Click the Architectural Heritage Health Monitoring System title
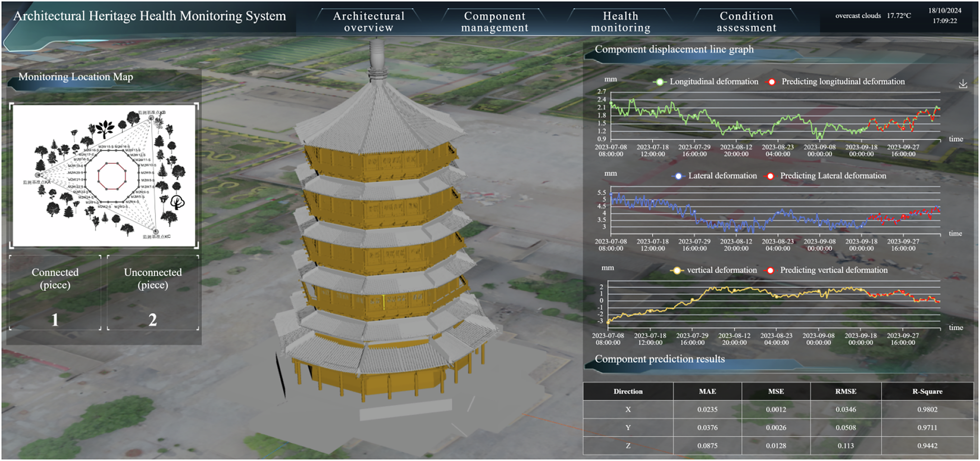This screenshot has height=461, width=980. 150,16
